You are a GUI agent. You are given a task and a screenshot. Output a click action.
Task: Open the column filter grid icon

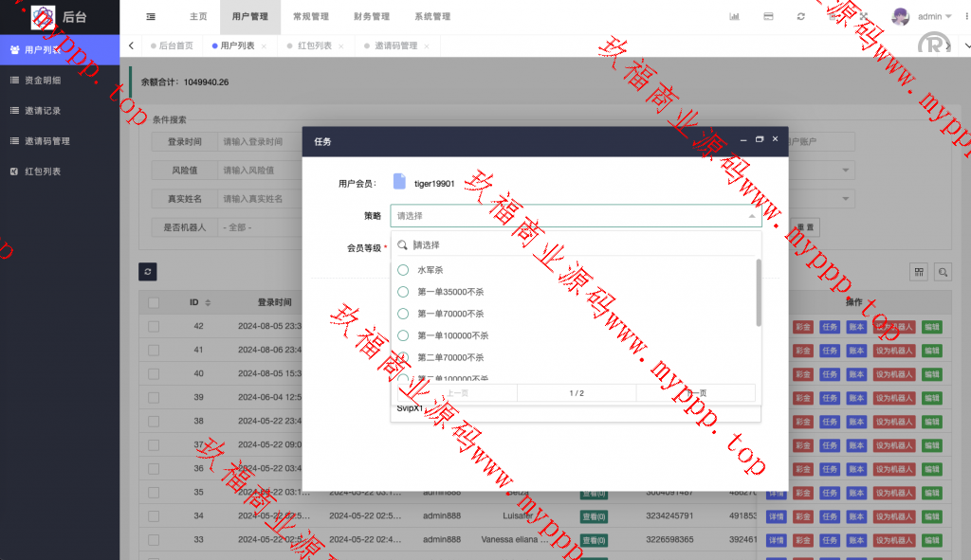tap(919, 272)
